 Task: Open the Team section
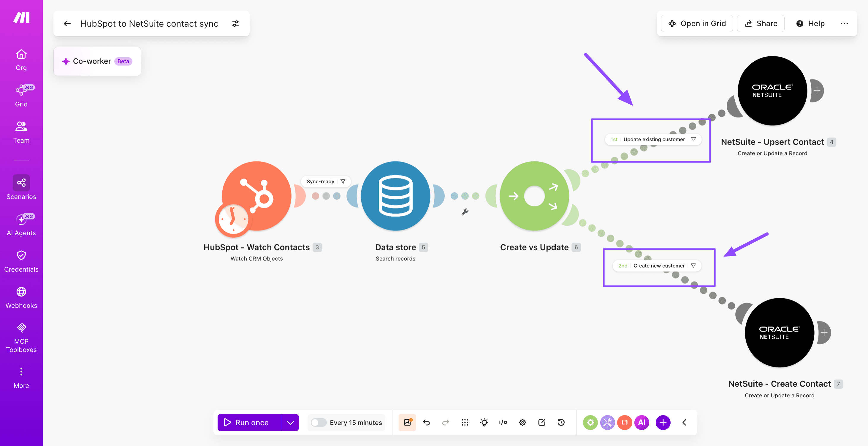click(x=21, y=132)
